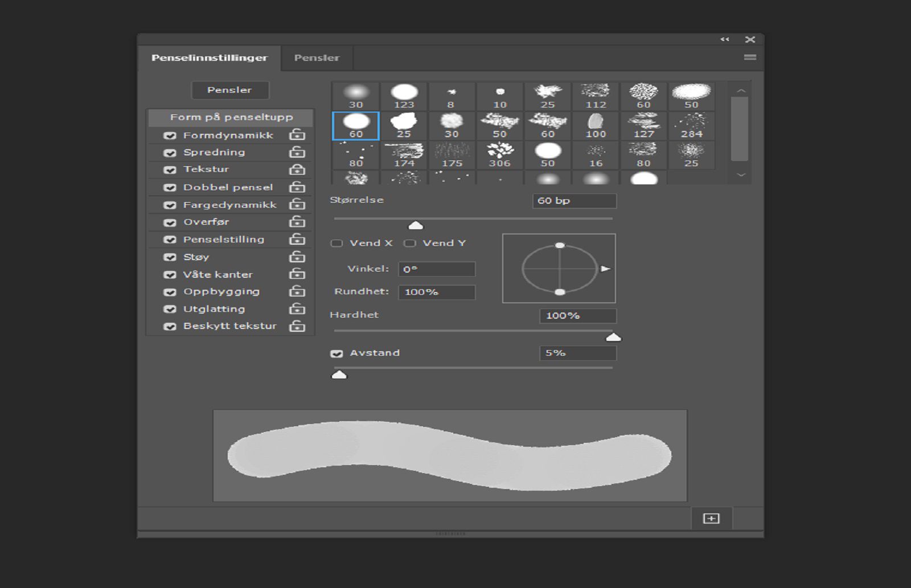Viewport: 911px width, 588px height.
Task: Open the Fargedynamikk settings label
Action: (x=230, y=204)
